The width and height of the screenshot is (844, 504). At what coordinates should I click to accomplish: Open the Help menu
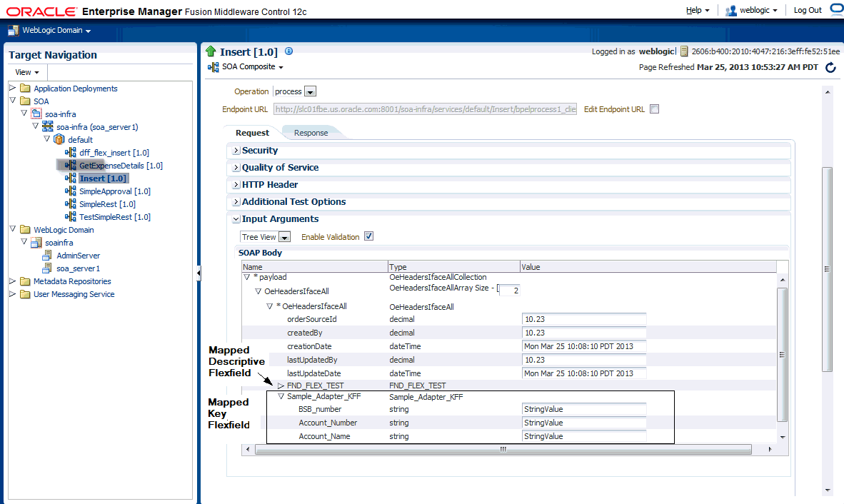click(698, 10)
